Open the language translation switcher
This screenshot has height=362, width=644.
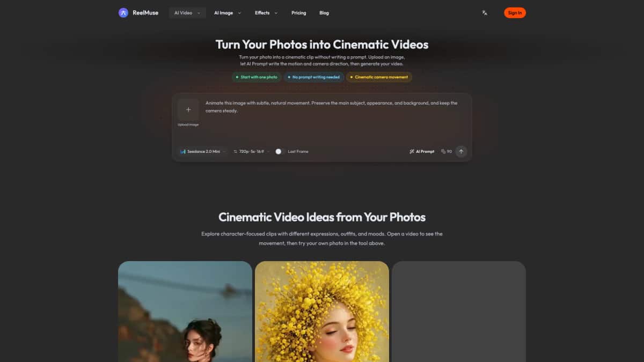pos(485,13)
